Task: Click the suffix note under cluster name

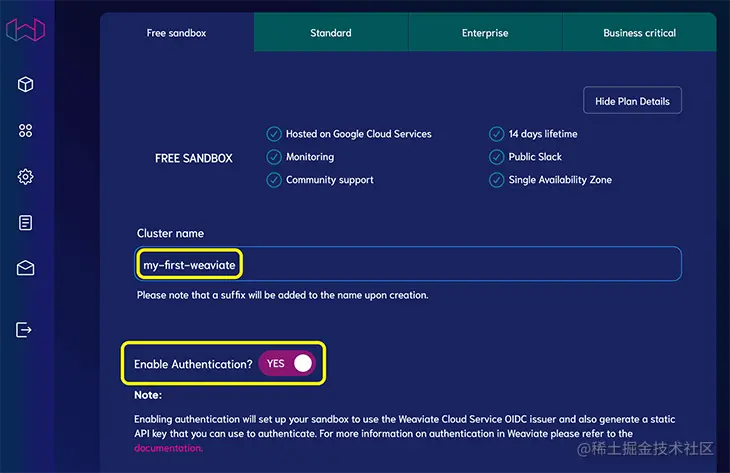Action: click(x=283, y=295)
